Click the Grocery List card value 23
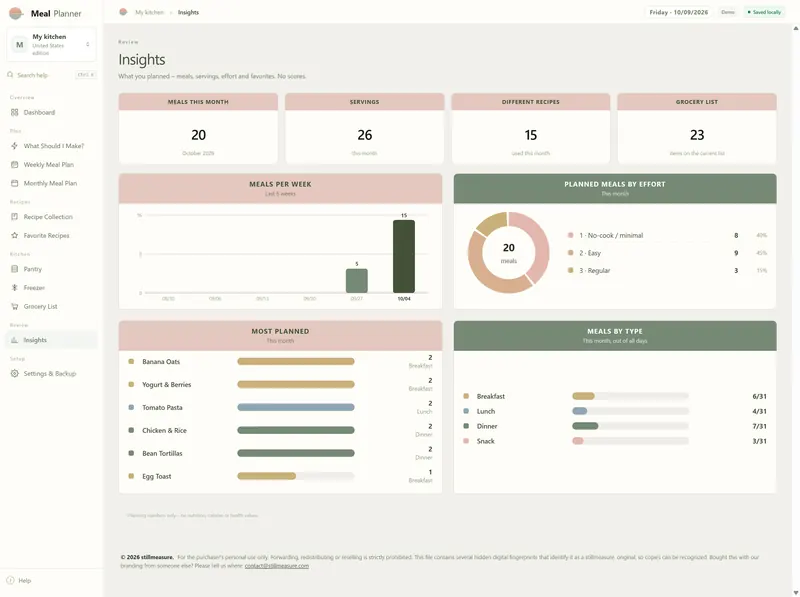Image resolution: width=800 pixels, height=597 pixels. pyautogui.click(x=697, y=135)
